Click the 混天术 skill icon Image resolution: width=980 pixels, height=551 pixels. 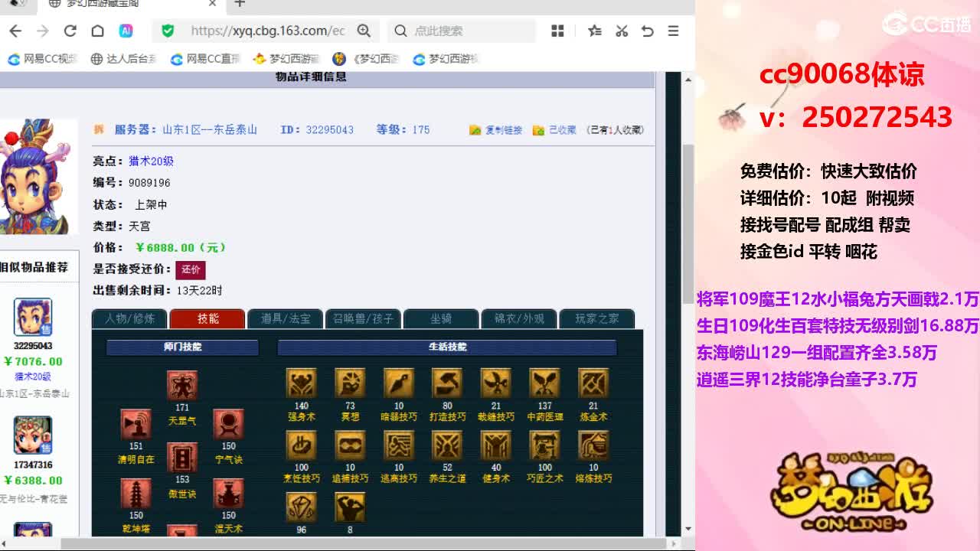228,493
